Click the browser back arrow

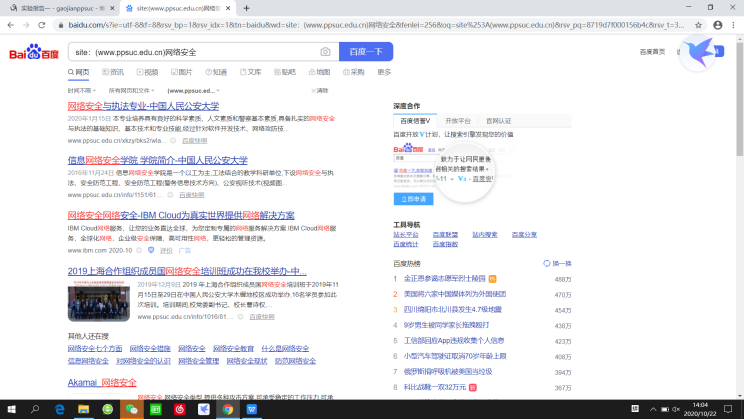(x=10, y=25)
